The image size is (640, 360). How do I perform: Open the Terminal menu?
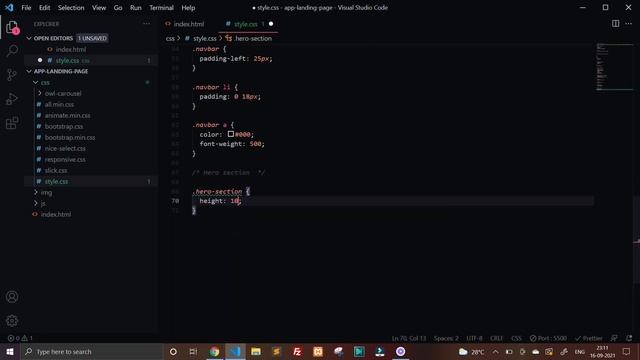click(161, 7)
